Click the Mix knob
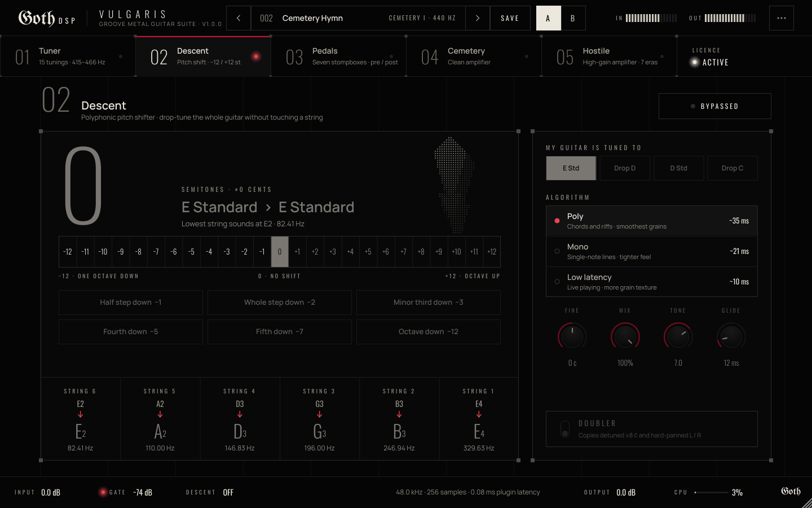Viewport: 812px width, 508px height. point(625,337)
